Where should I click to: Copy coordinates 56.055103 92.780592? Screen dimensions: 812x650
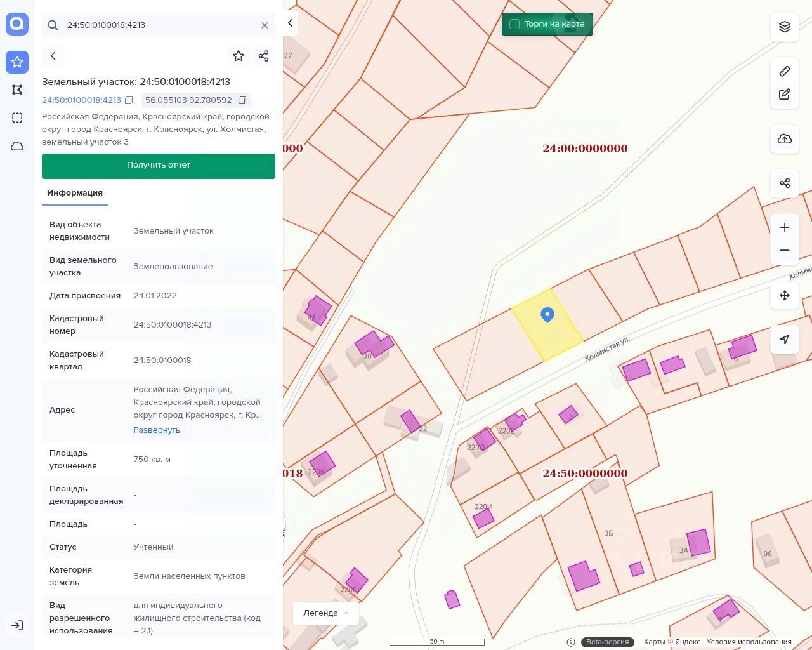point(242,100)
